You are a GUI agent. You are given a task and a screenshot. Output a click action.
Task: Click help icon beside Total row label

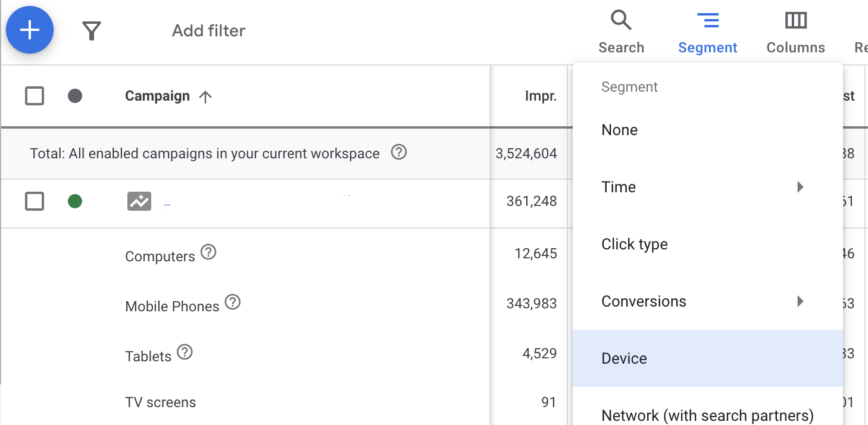(x=399, y=152)
